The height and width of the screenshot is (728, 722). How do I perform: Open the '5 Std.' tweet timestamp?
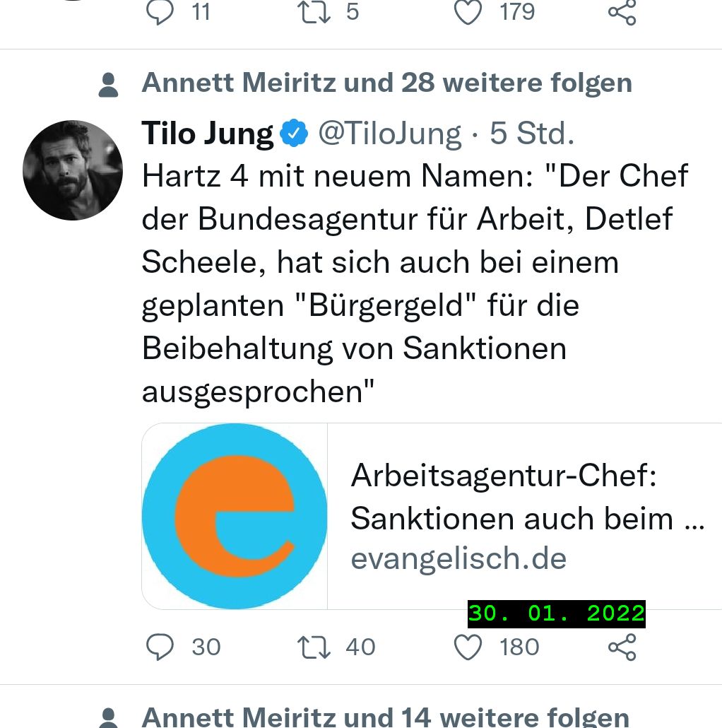(531, 133)
